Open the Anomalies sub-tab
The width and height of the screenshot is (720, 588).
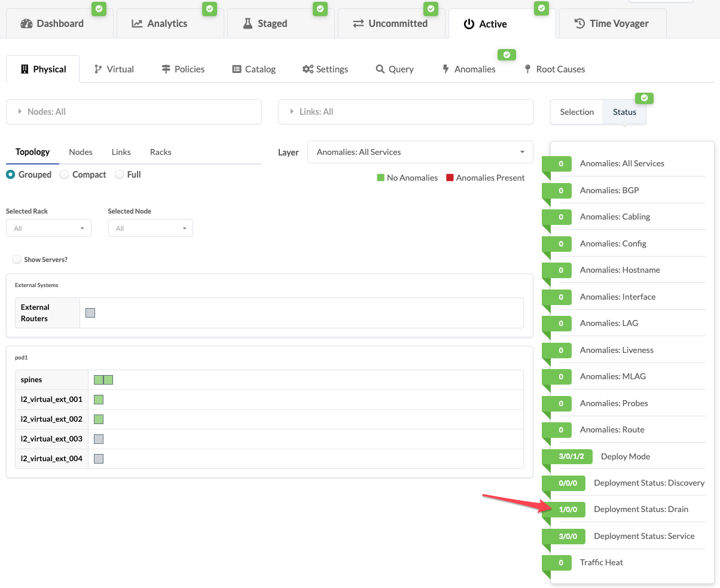pyautogui.click(x=469, y=69)
